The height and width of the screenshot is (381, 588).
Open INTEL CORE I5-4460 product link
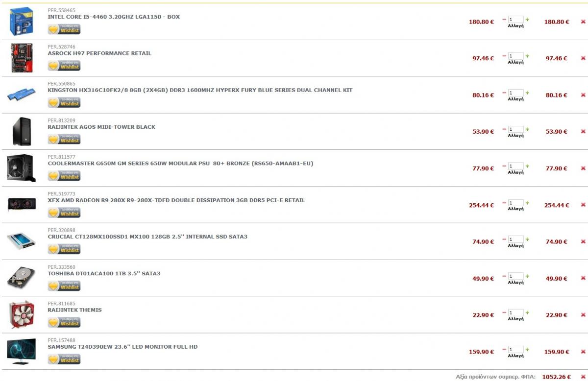click(114, 17)
